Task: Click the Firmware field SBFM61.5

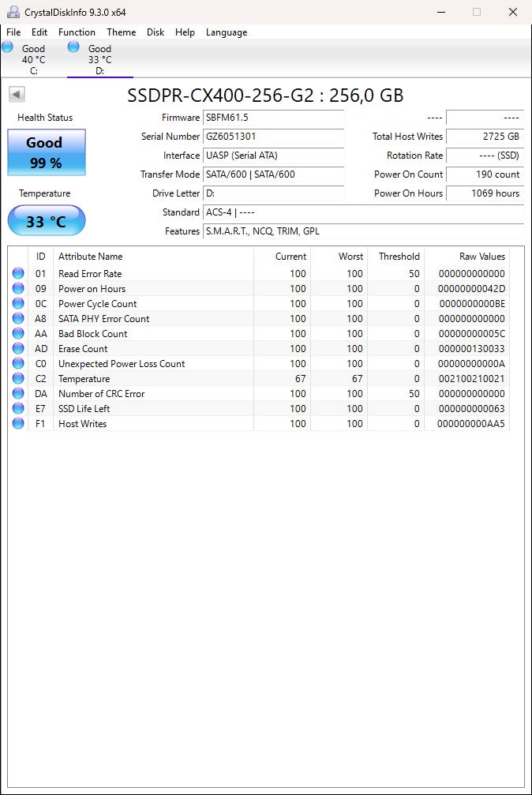Action: [x=273, y=118]
